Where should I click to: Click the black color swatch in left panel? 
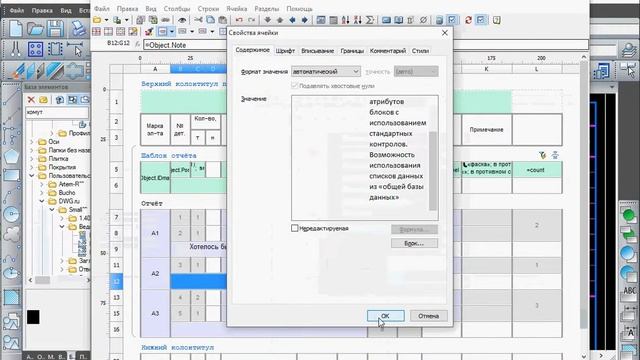pos(33,317)
